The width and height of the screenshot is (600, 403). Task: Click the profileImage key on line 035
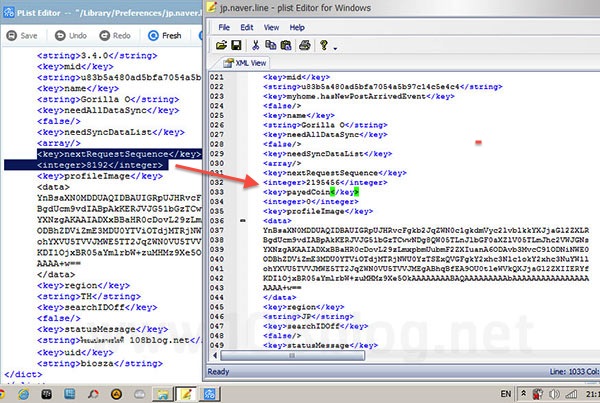click(318, 211)
